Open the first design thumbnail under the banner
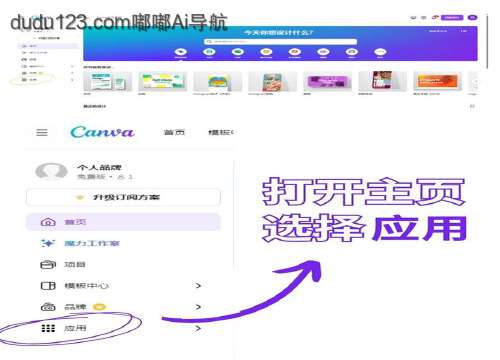The width and height of the screenshot is (500, 360). coord(107,82)
